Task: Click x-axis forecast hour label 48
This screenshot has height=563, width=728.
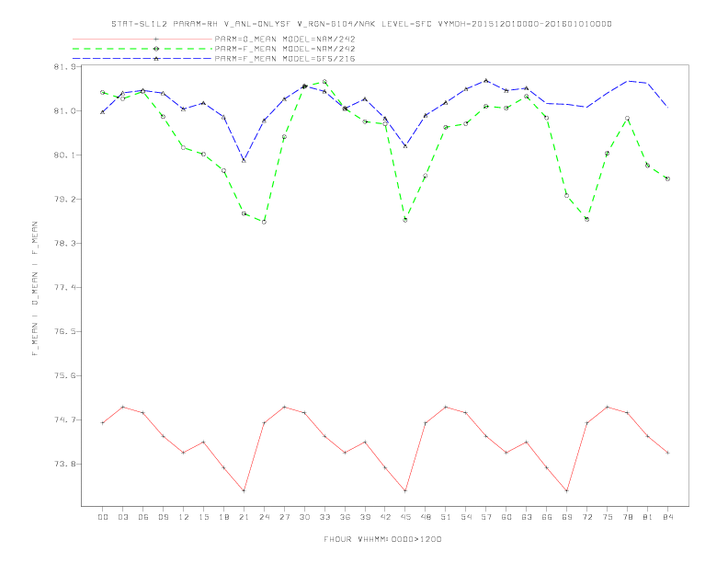Action: (x=426, y=517)
